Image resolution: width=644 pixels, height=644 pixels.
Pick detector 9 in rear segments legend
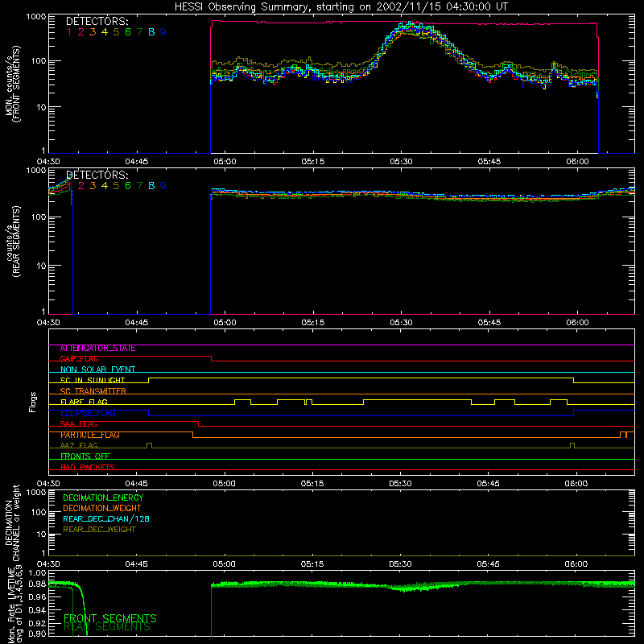(163, 186)
